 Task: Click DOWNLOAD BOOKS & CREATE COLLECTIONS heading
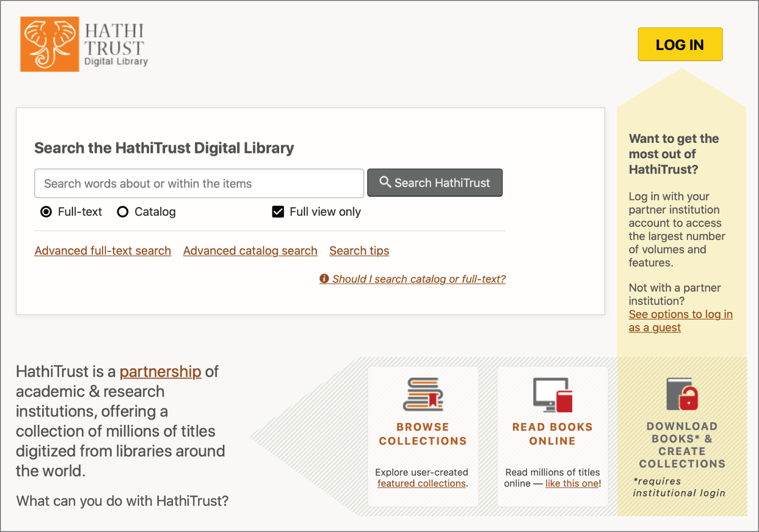[x=682, y=445]
